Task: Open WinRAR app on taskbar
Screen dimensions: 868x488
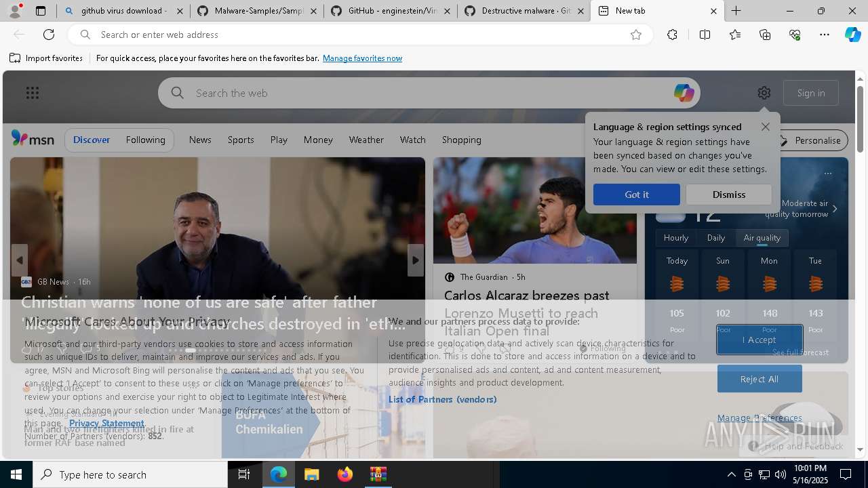Action: point(378,474)
